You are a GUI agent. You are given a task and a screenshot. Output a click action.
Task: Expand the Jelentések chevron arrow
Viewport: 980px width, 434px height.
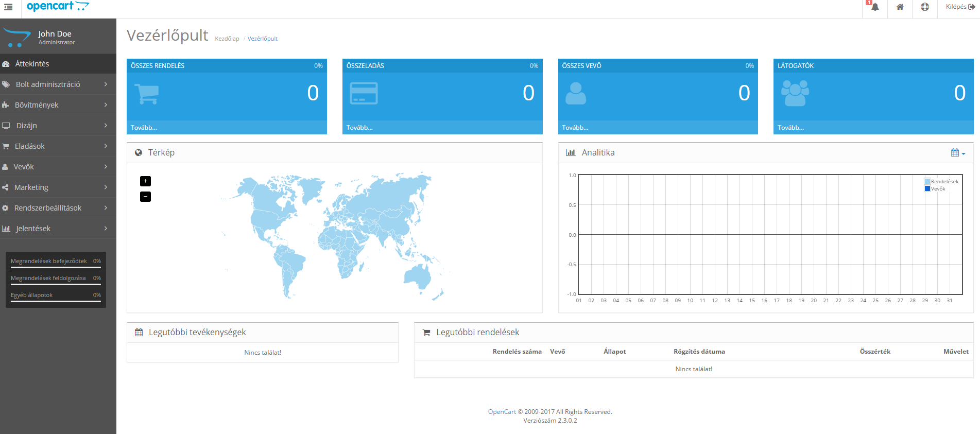click(106, 229)
